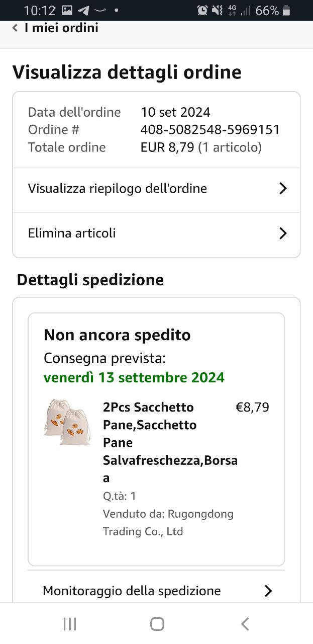Tap the back arrow beside I miei ordini
The image size is (313, 644).
coord(15,28)
